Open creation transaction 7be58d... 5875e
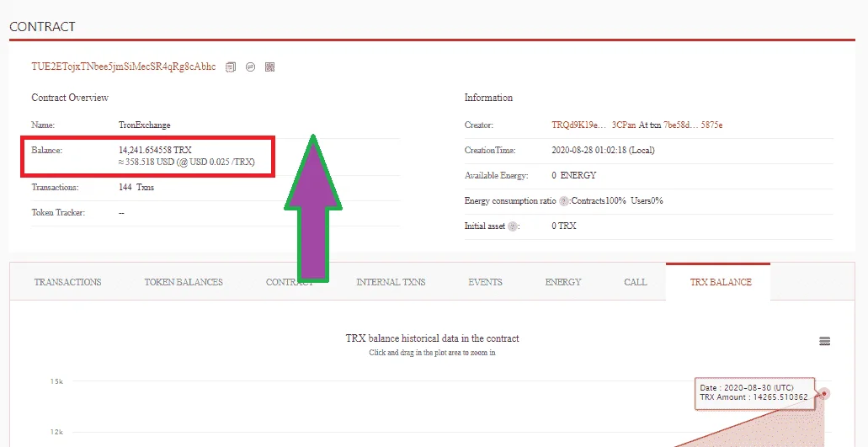This screenshot has height=447, width=868. coord(693,125)
